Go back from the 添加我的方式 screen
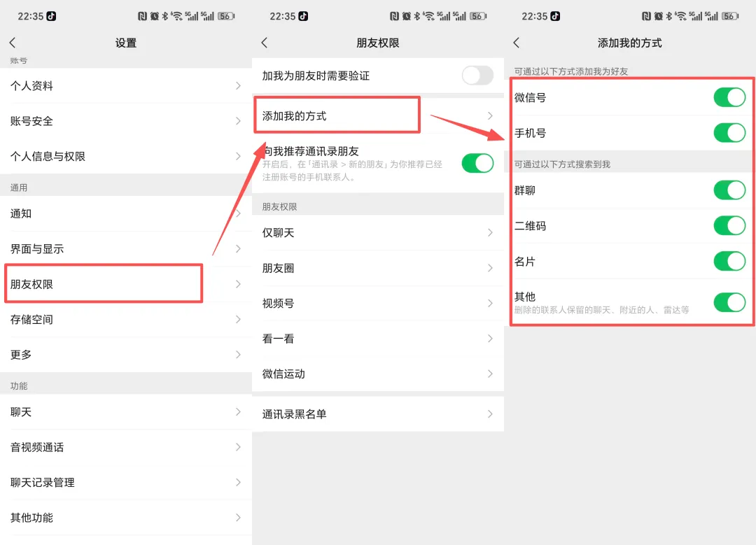 click(x=517, y=43)
